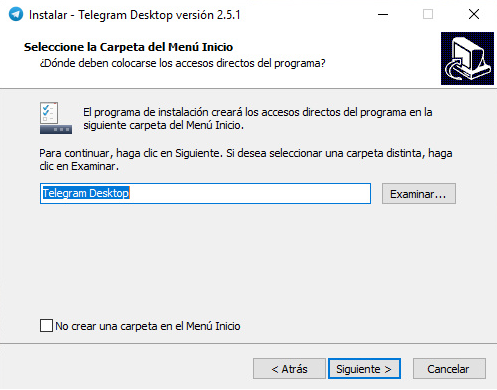
Task: Abort the installation with Cancelar
Action: (449, 369)
